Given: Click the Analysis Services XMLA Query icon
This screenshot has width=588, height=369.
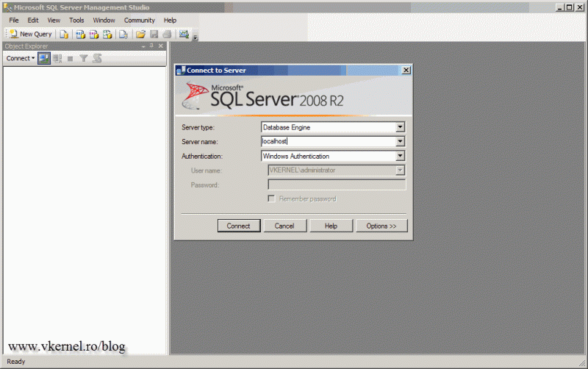Looking at the screenshot, I should point(107,34).
